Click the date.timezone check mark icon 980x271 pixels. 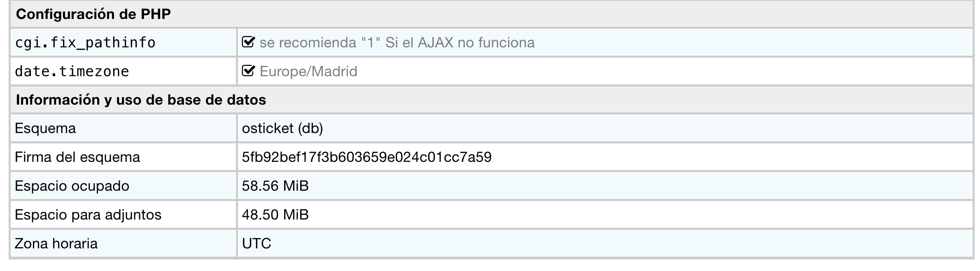coord(248,71)
